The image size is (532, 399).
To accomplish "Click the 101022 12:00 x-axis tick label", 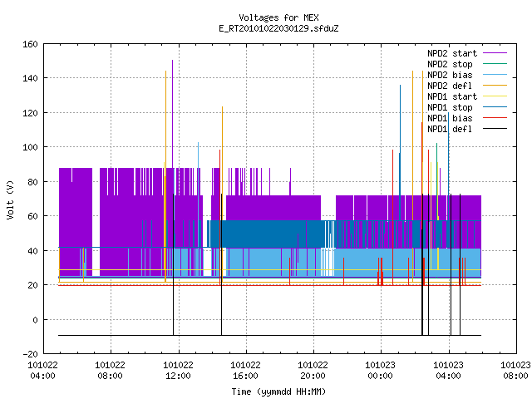I will coord(178,370).
